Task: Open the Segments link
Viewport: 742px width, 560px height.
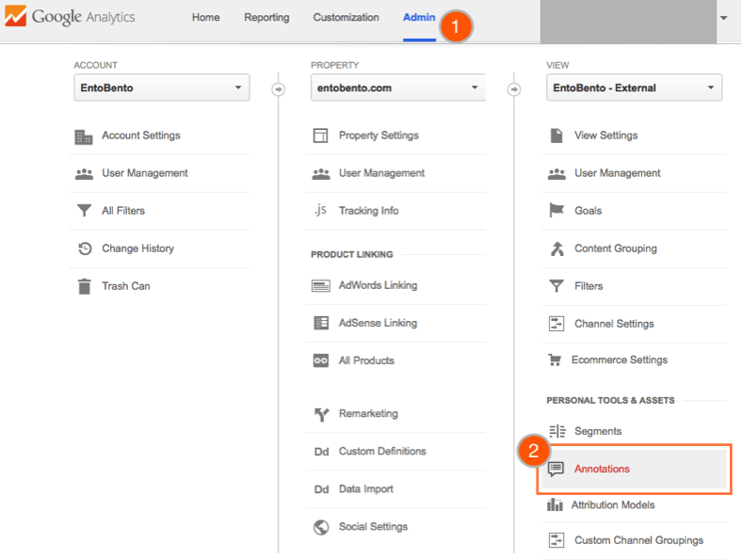Action: 598,431
